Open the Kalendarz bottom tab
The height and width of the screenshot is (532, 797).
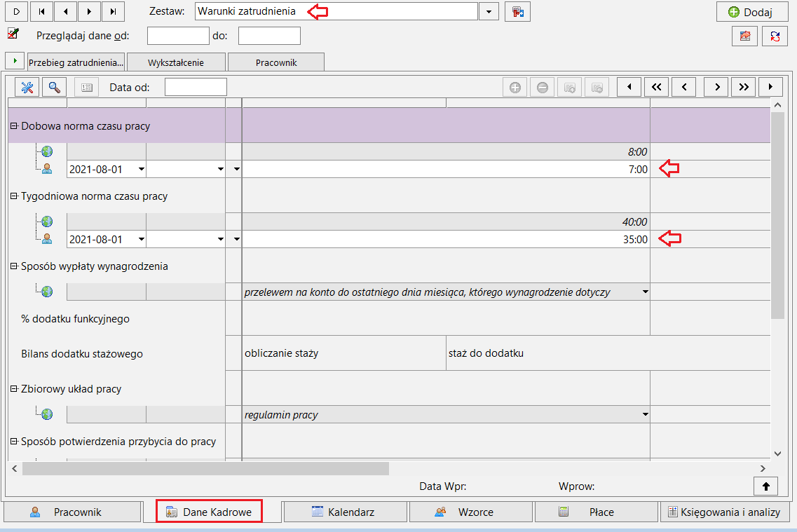[346, 512]
